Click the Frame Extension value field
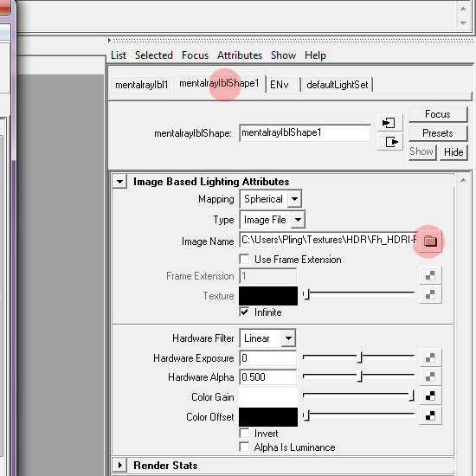 (267, 276)
